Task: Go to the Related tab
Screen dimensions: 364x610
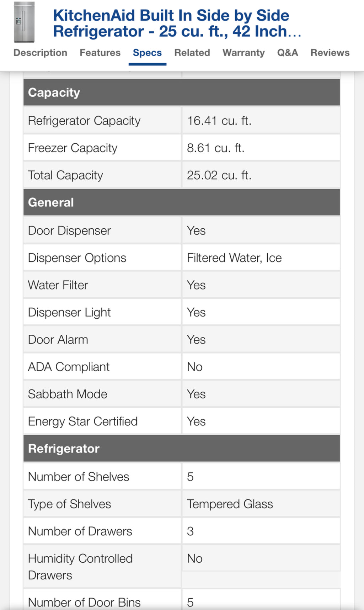Action: tap(192, 53)
